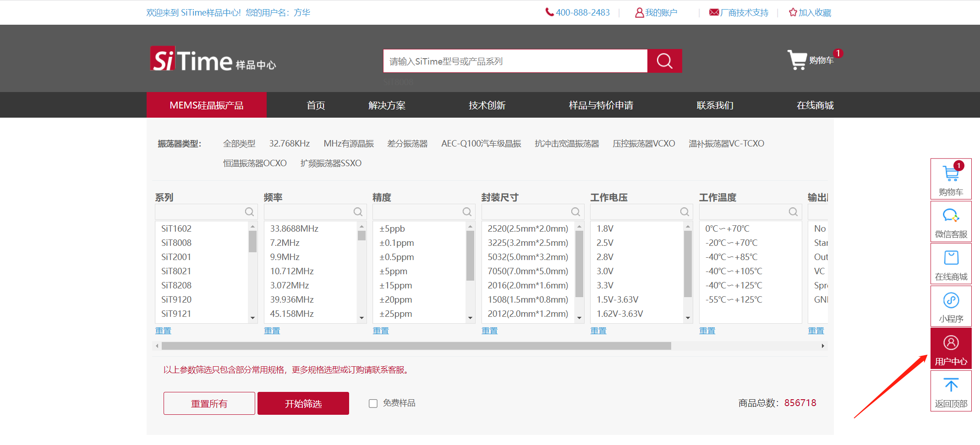Click the 精度 list vertical scrollbar thumb
The image size is (980, 445).
470,255
